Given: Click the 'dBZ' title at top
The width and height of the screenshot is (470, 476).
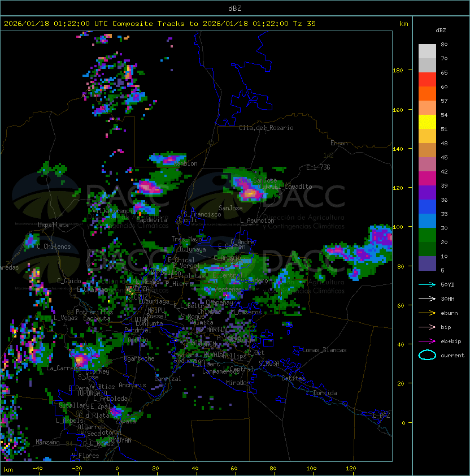Looking at the screenshot, I should pyautogui.click(x=235, y=8).
